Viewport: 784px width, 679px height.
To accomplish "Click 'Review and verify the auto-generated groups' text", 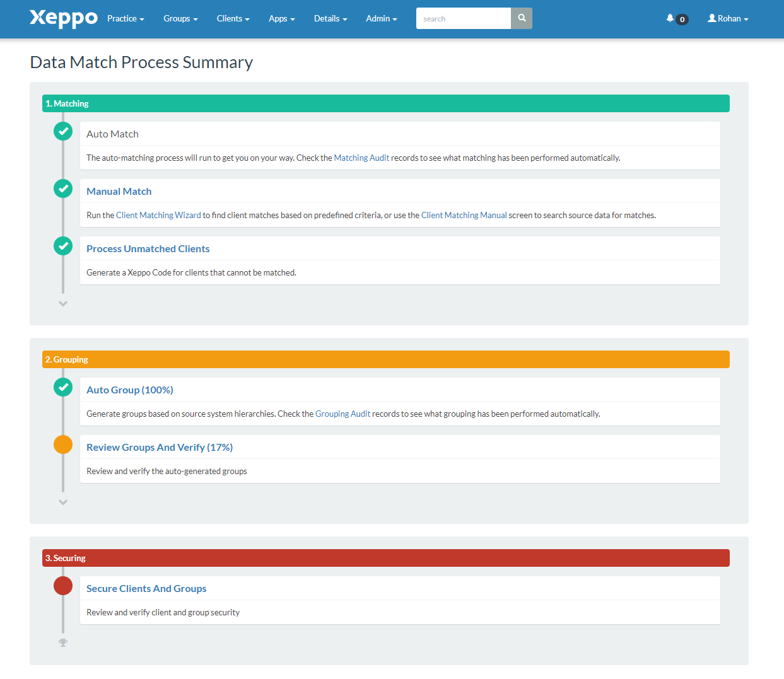I will (x=167, y=471).
